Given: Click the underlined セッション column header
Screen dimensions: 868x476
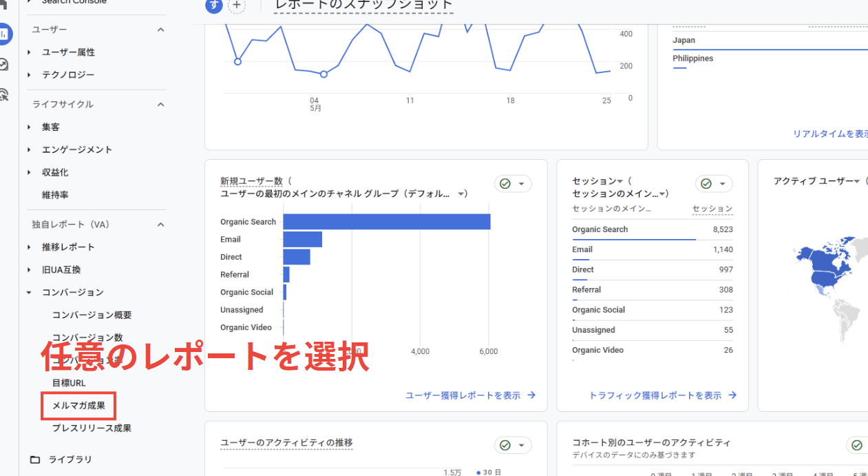Looking at the screenshot, I should 712,209.
